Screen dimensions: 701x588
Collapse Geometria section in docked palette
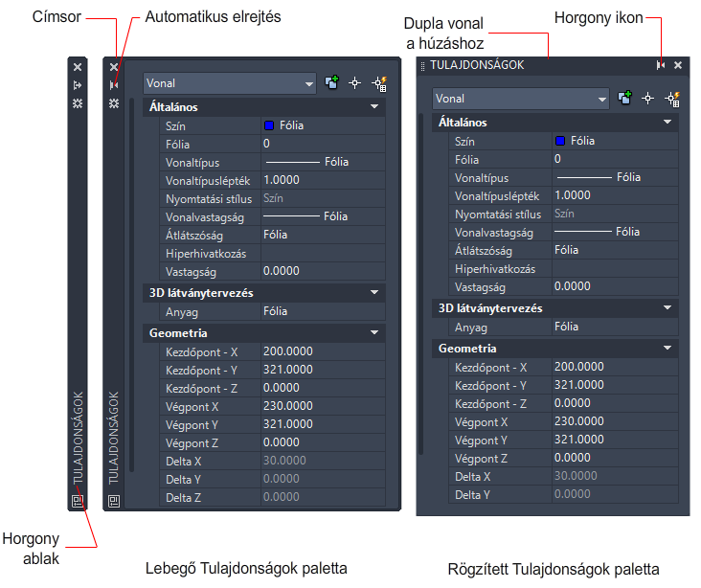667,348
